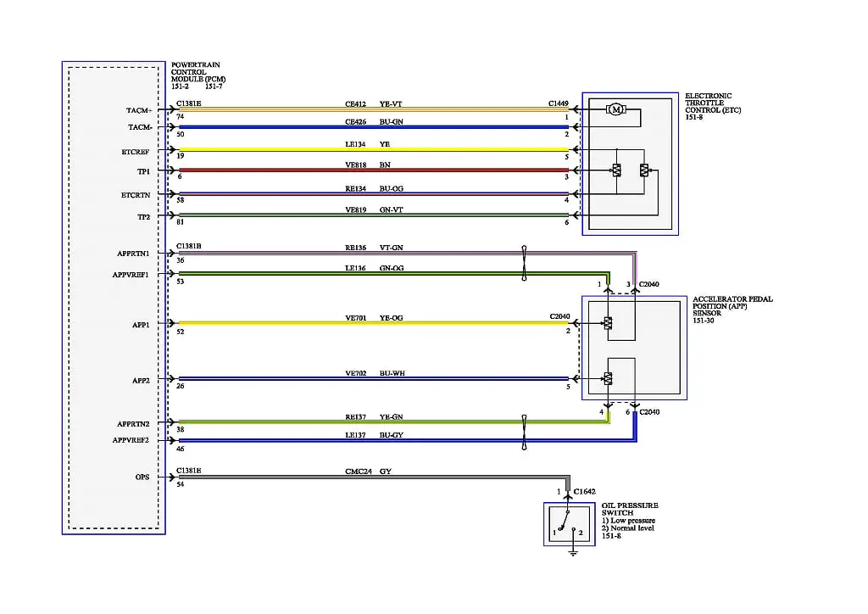This screenshot has width=868, height=614.
Task: Click the ground symbol below the oil switch
Action: [x=574, y=552]
